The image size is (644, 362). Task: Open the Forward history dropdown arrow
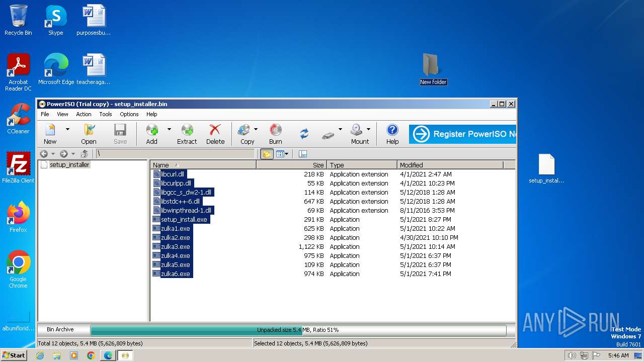pos(73,154)
